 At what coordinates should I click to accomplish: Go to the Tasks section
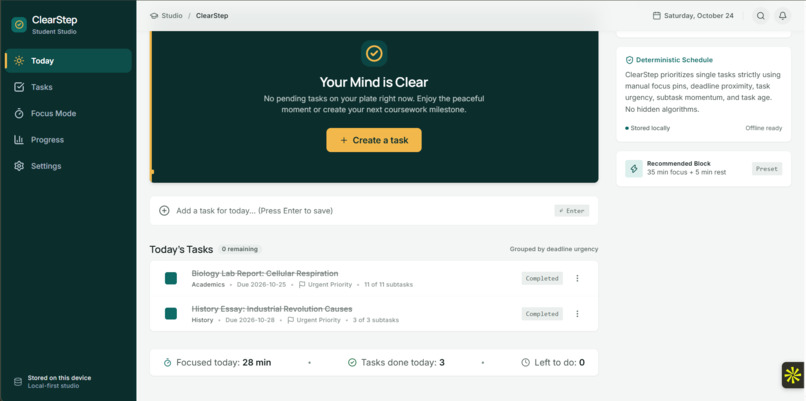click(x=68, y=87)
